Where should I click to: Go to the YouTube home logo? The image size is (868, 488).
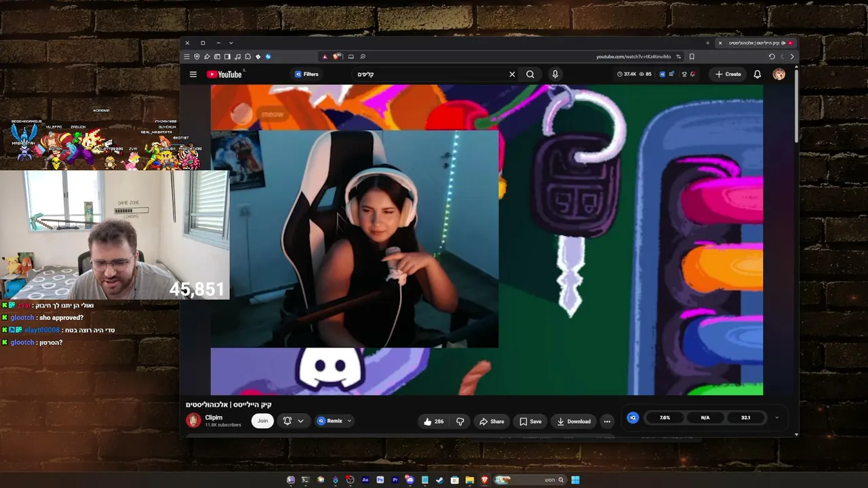(224, 75)
